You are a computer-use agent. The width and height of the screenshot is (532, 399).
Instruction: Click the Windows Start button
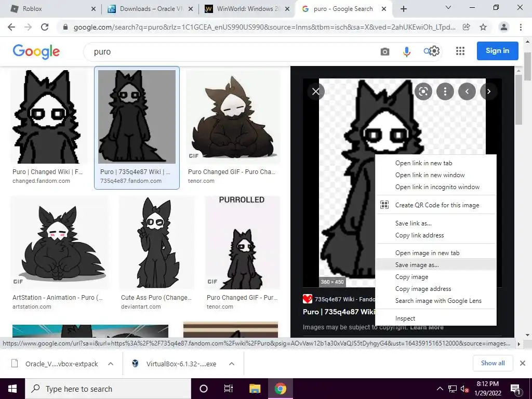[12, 389]
